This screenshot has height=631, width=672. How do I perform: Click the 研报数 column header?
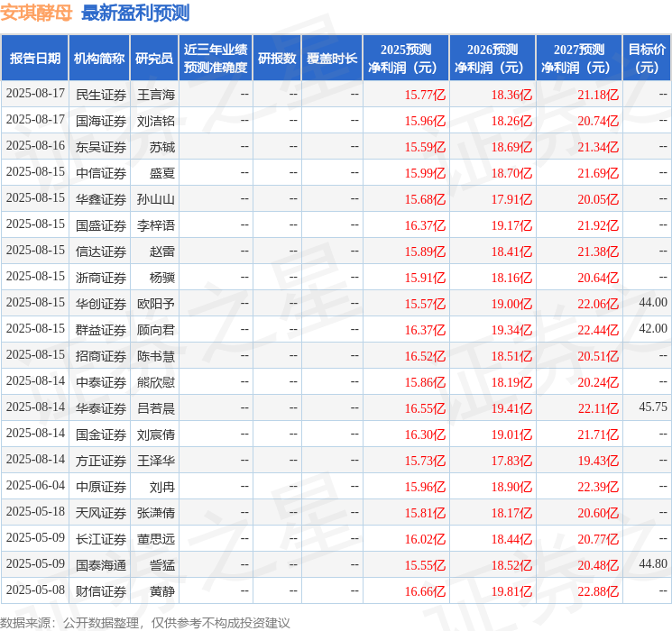[277, 59]
